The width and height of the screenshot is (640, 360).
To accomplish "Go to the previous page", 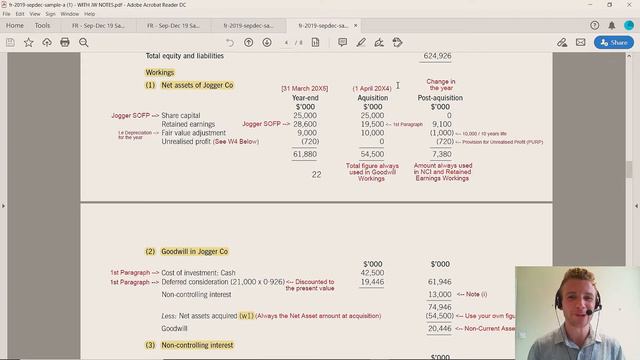I will (x=249, y=42).
